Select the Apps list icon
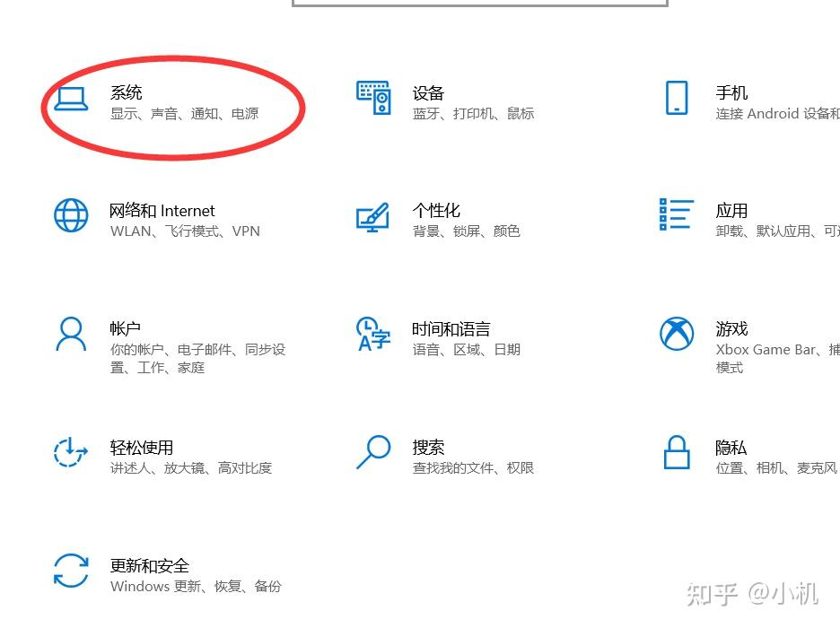The image size is (840, 628). click(676, 215)
